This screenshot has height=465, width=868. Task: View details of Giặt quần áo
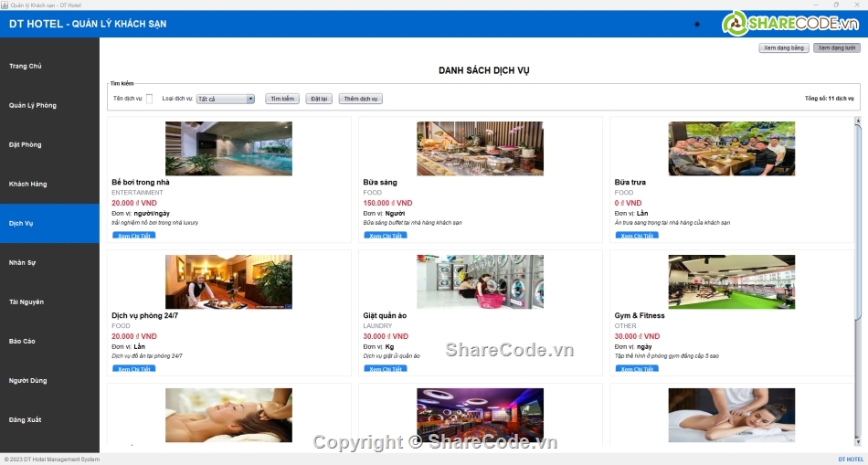(x=386, y=369)
